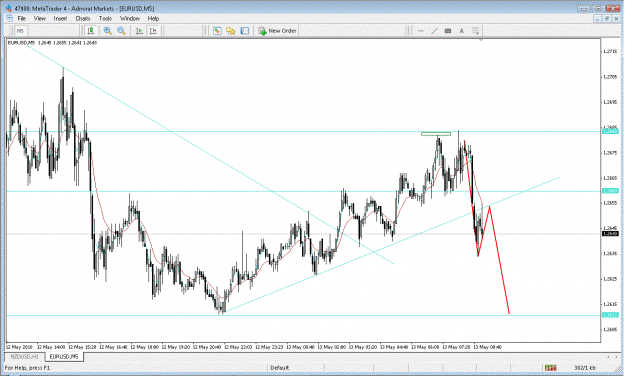625x376 pixels.
Task: Zoom in on the chart
Action: pos(107,31)
